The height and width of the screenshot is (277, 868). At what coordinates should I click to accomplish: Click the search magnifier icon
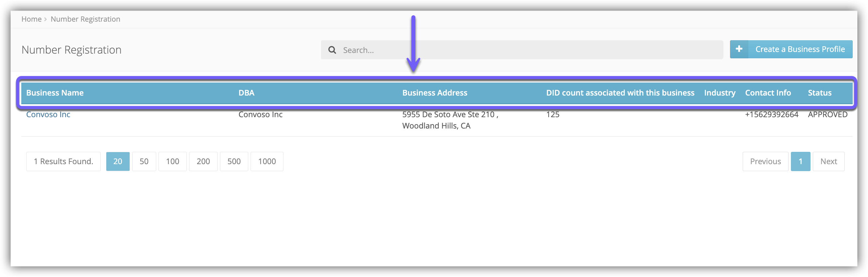(x=332, y=50)
